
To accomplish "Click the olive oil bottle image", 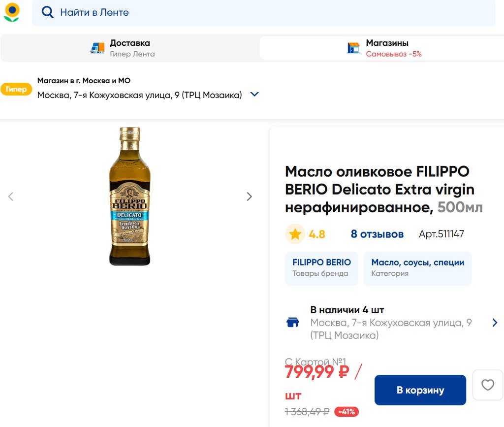I will (129, 197).
